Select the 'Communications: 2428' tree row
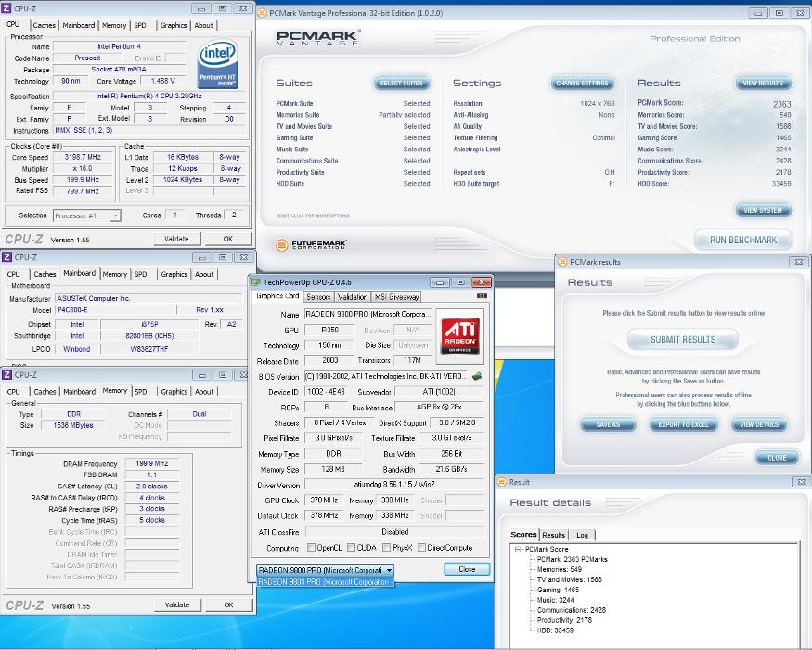Image resolution: width=812 pixels, height=650 pixels. (x=572, y=610)
